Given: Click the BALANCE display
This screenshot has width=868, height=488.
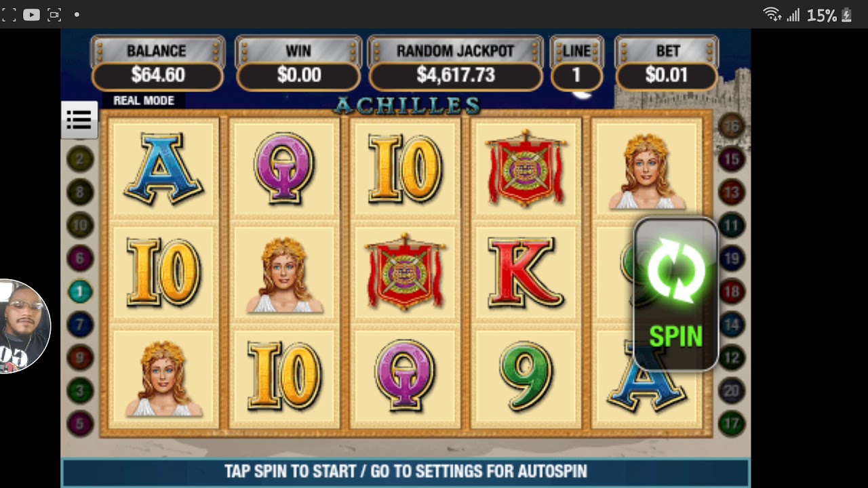Looking at the screenshot, I should (x=157, y=75).
